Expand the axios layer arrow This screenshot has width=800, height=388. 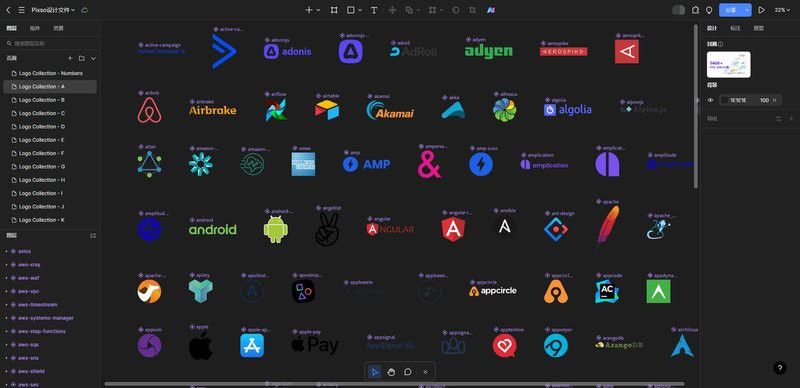6,251
